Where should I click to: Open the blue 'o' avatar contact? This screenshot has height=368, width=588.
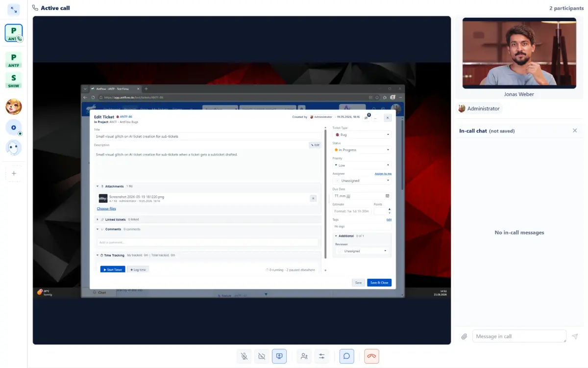point(14,128)
